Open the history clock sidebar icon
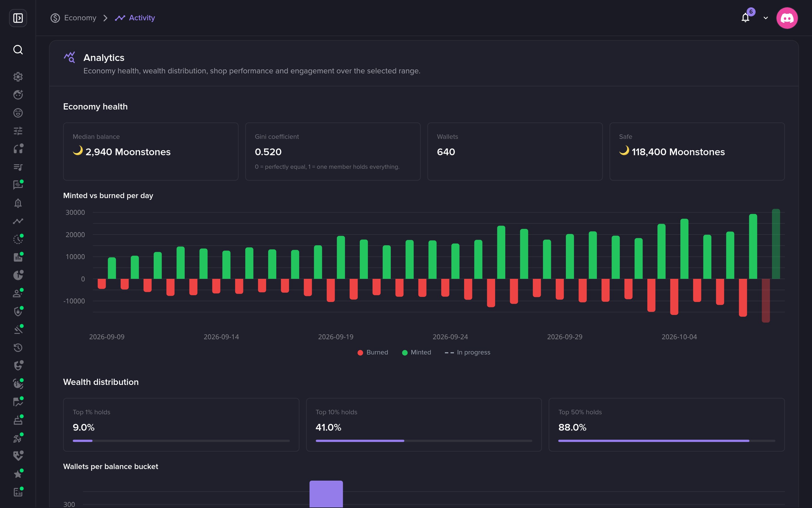This screenshot has width=812, height=508. (18, 348)
